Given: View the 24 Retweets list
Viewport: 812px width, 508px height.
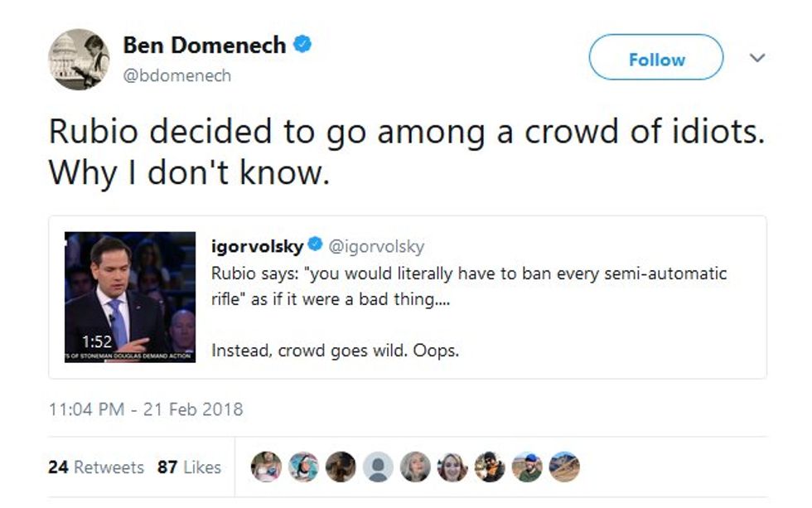Looking at the screenshot, I should pyautogui.click(x=96, y=467).
